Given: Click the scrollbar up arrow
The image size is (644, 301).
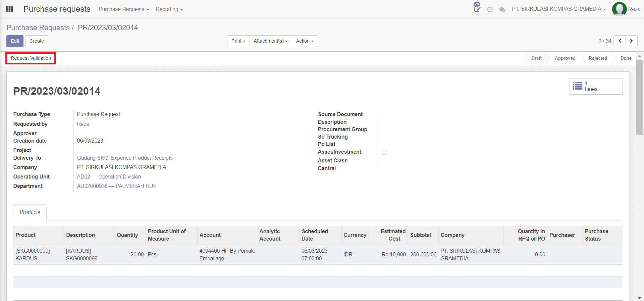Looking at the screenshot, I should click(640, 56).
